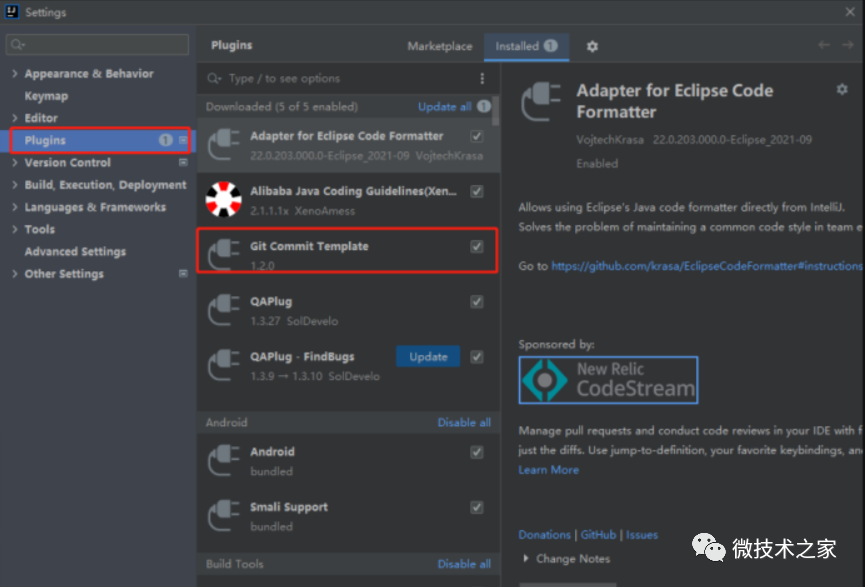Toggle the Smali Support checkbox
The height and width of the screenshot is (587, 865).
477,508
